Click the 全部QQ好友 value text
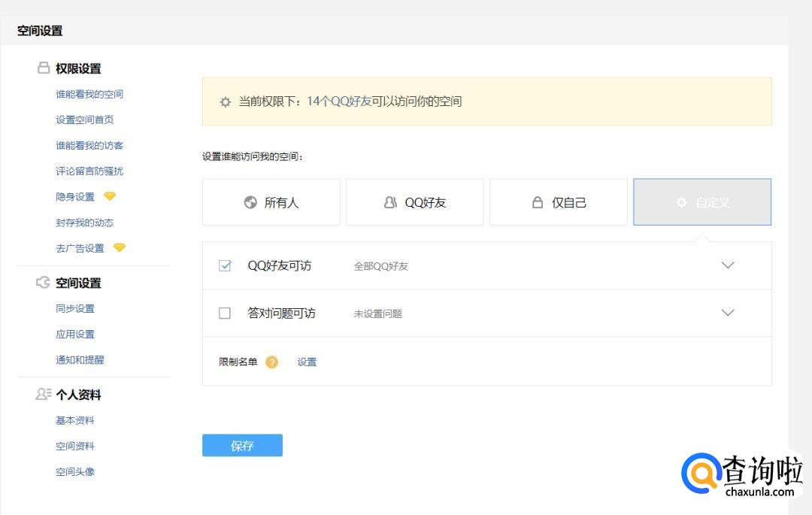812x515 pixels. click(381, 266)
